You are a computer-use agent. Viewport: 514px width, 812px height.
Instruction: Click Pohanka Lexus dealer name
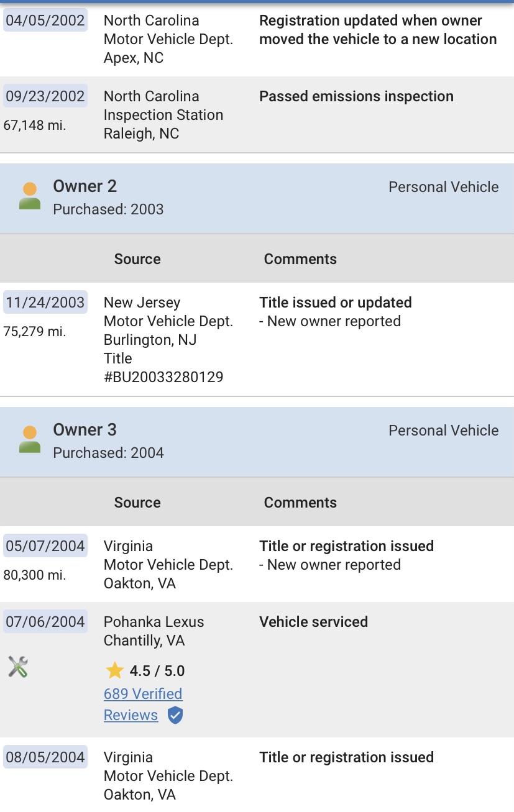point(154,622)
